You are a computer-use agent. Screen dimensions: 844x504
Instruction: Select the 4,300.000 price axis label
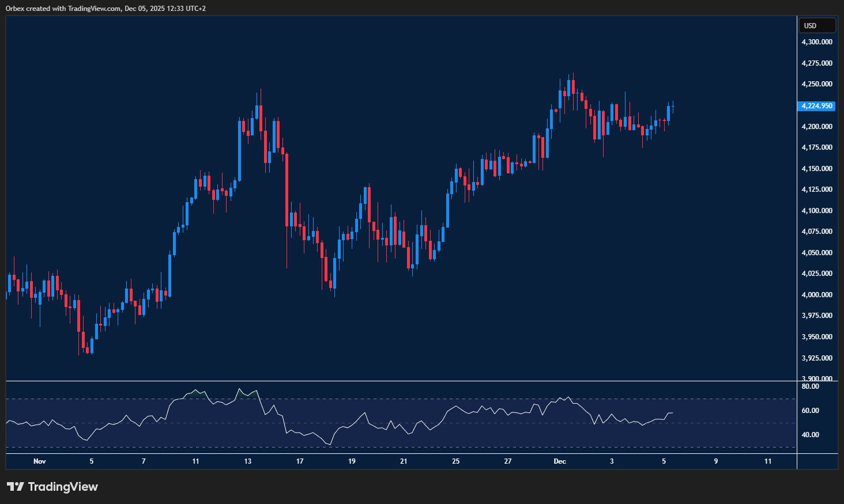[x=817, y=42]
